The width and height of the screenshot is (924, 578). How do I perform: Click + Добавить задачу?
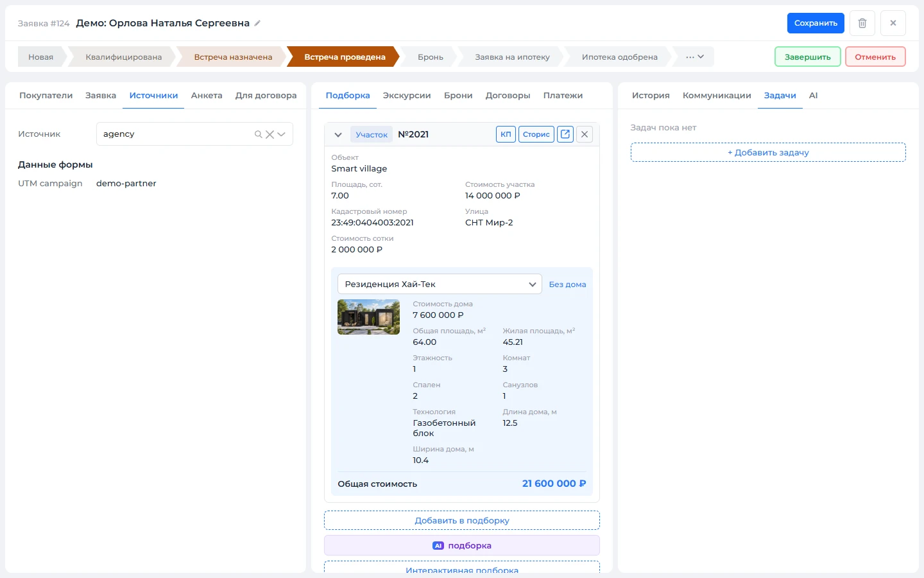(768, 152)
